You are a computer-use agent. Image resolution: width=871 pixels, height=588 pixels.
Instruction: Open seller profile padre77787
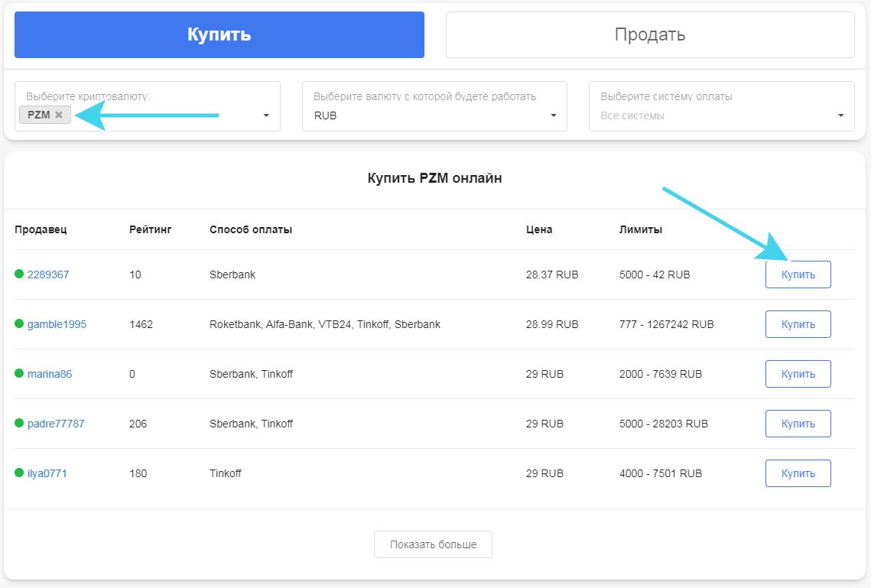pos(56,424)
